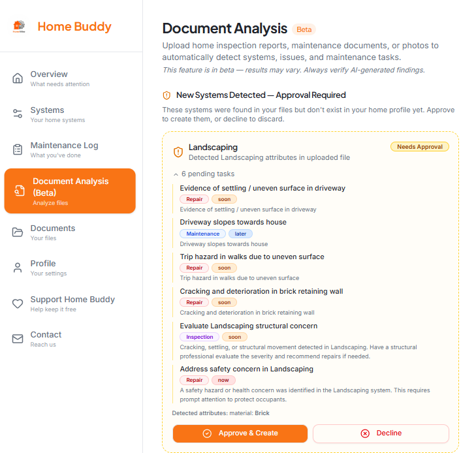Viewport: 476px width, 453px height.
Task: Click the Document Analysis file-search icon
Action: click(20, 191)
